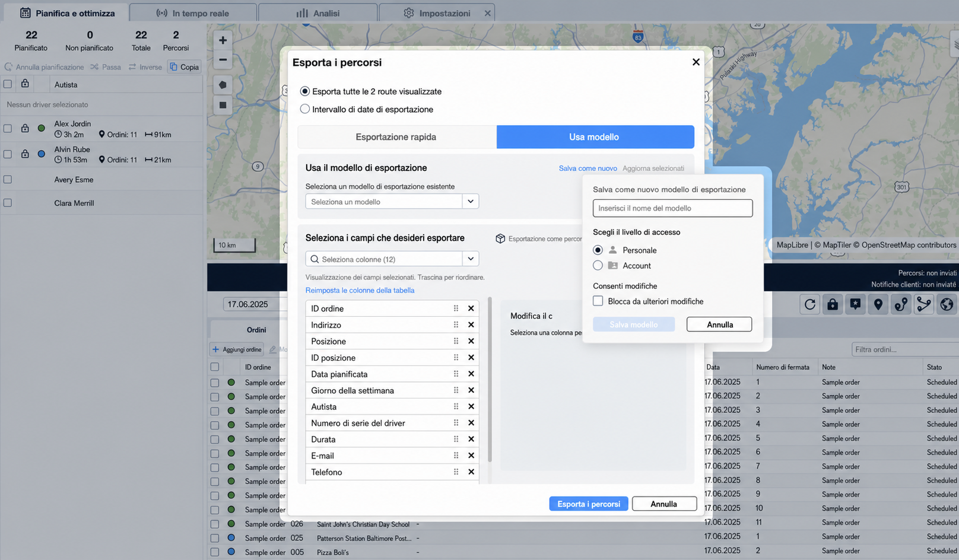Click the Copia button in drivers panel
This screenshot has height=560, width=959.
pyautogui.click(x=185, y=67)
